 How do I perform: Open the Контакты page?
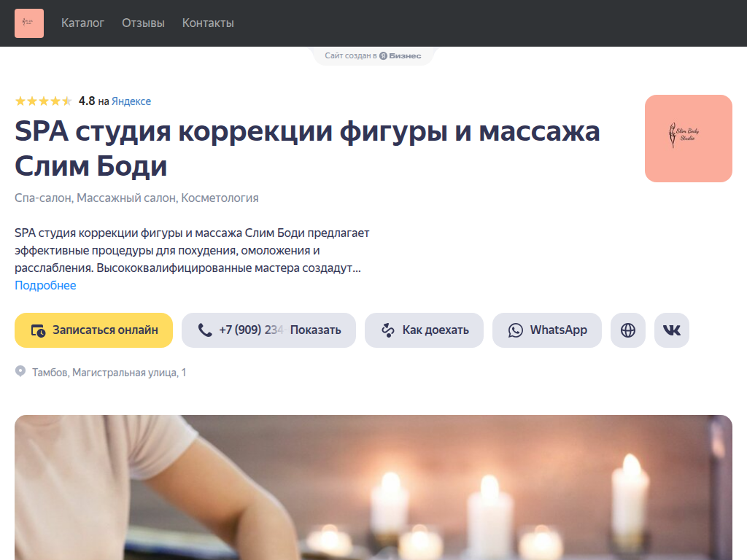pyautogui.click(x=207, y=23)
